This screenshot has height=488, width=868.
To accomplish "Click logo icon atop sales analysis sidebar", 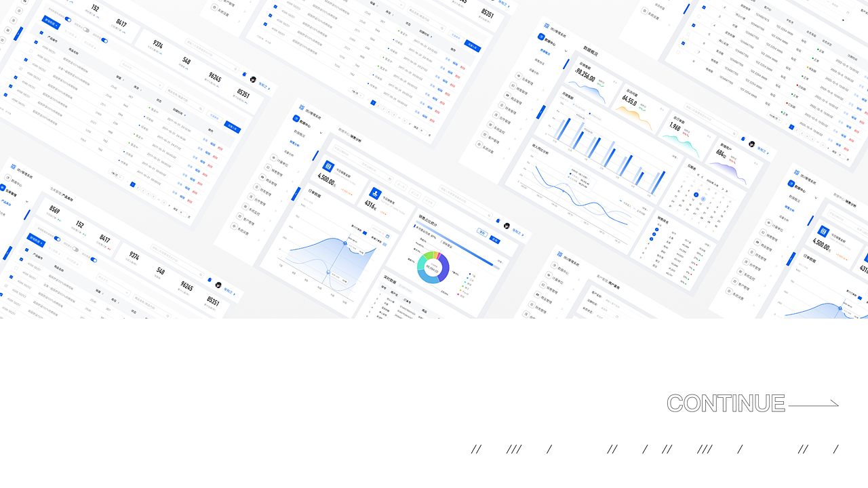I will click(x=302, y=107).
